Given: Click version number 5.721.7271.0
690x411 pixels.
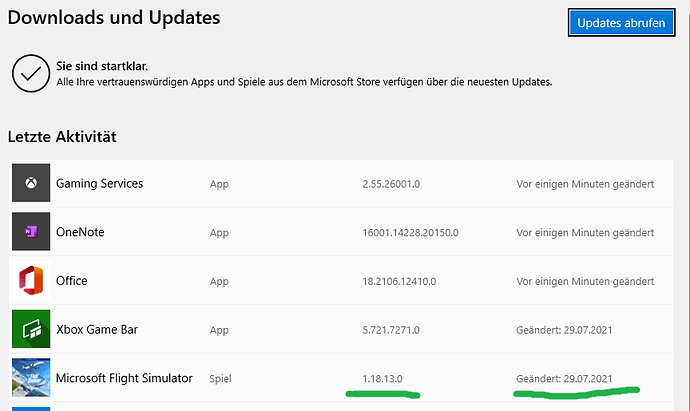Looking at the screenshot, I should [x=391, y=330].
